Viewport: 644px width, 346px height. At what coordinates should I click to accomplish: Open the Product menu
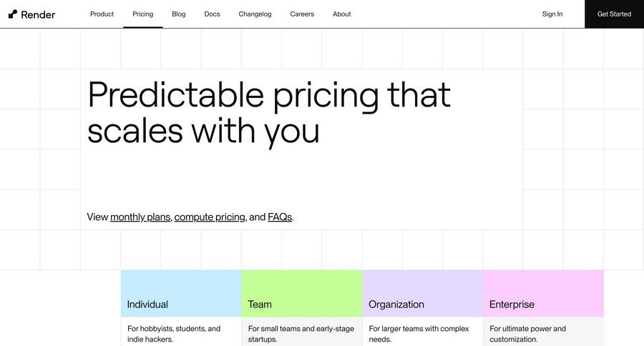(102, 14)
